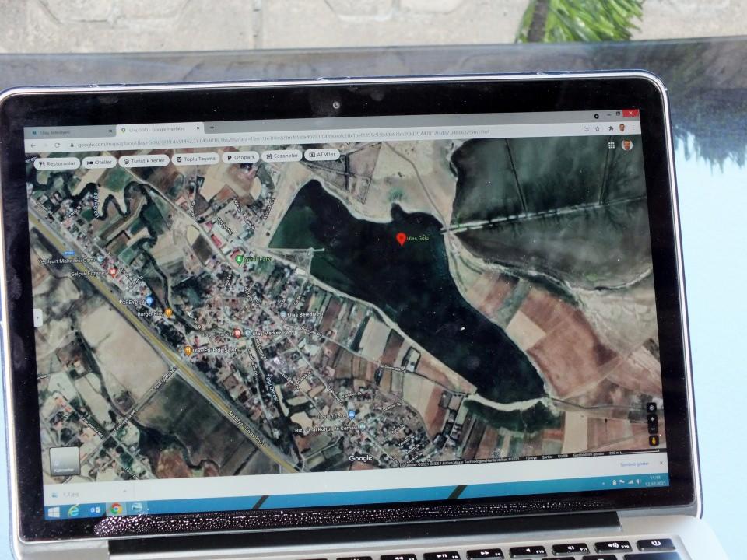
Task: Open the Chrome three-dot menu
Action: [x=633, y=128]
